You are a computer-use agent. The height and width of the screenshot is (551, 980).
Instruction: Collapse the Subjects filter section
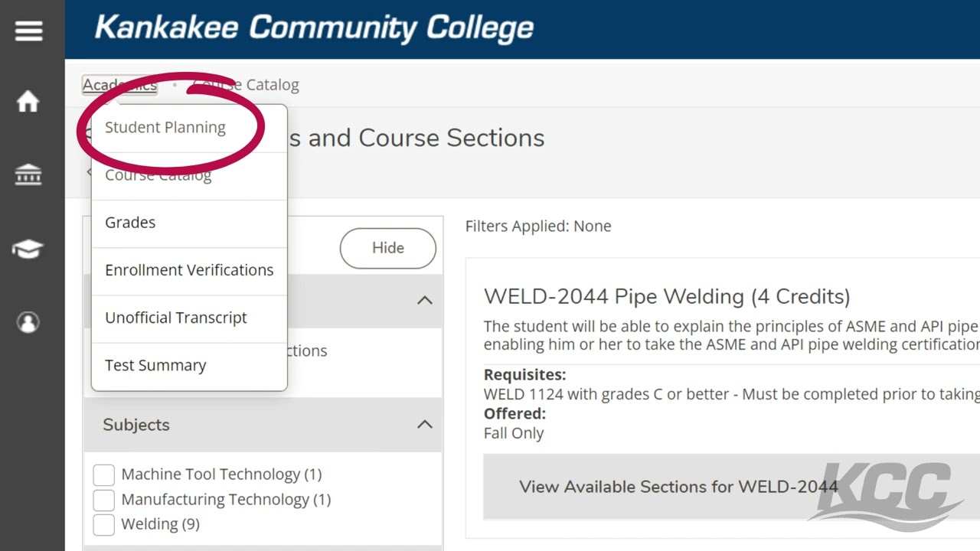click(x=424, y=425)
